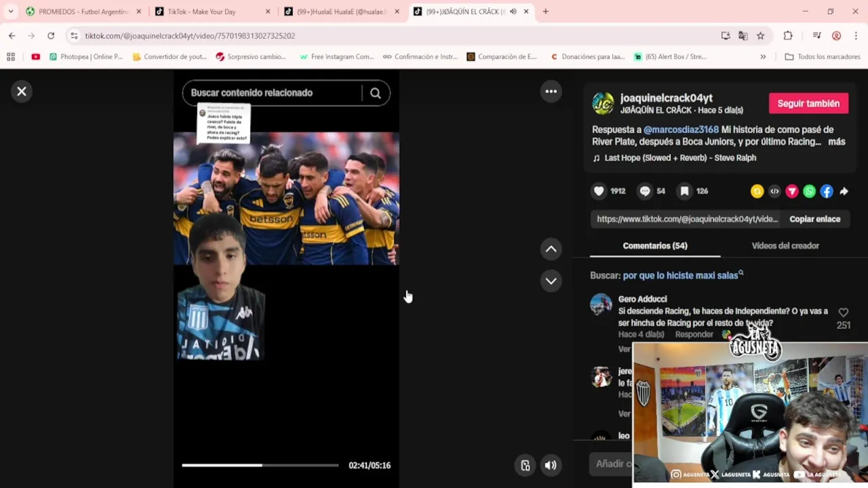Open the media controls icon in toolbar
Image resolution: width=868 pixels, height=488 pixels.
pos(817,36)
